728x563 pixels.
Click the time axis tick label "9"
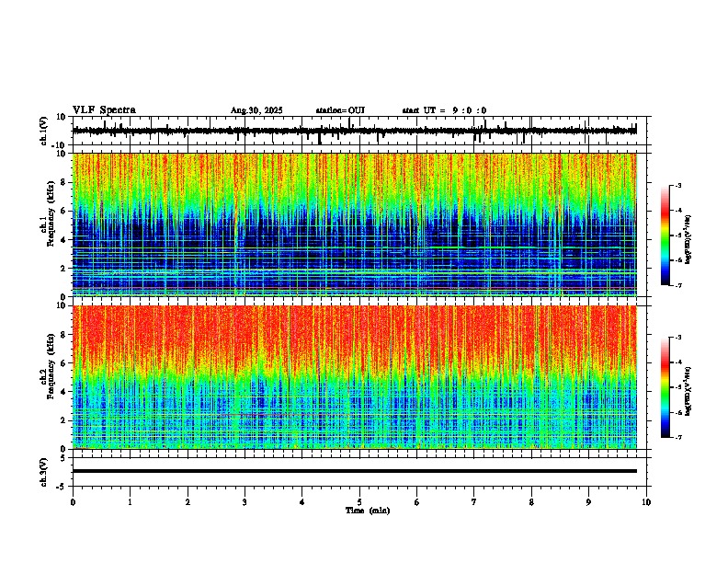coord(588,502)
